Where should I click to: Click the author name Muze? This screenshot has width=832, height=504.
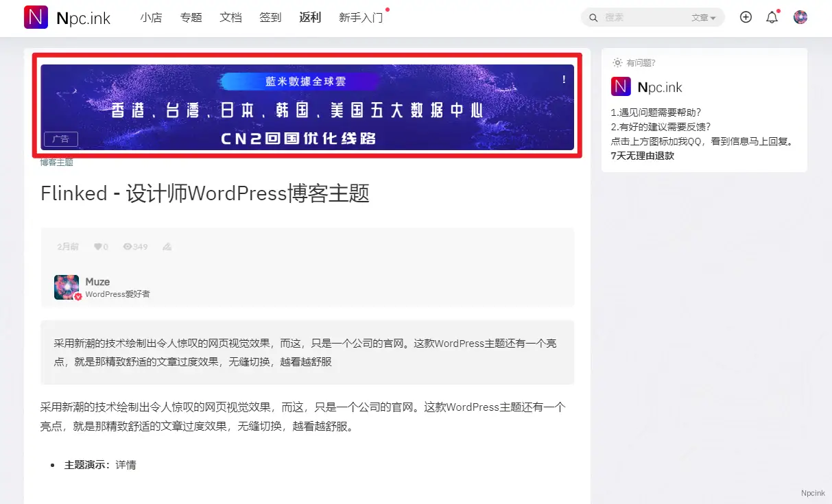point(97,282)
